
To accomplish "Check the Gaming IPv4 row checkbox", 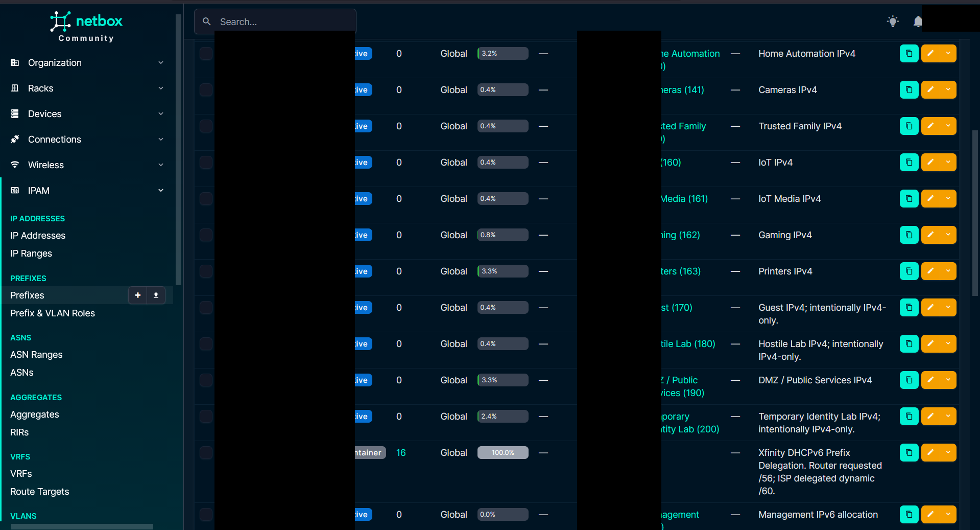I will click(x=206, y=235).
